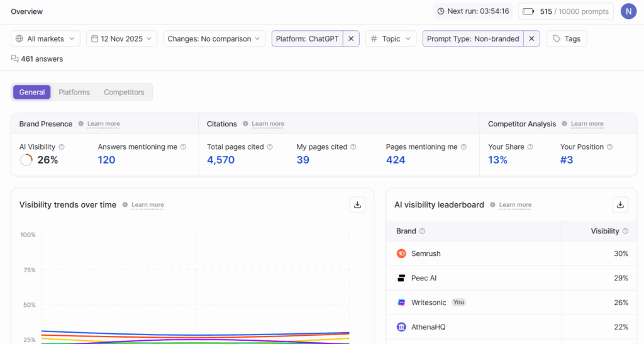Viewport: 644px width, 344px height.
Task: Click info icon next to Brand Presence heading
Action: (x=81, y=123)
